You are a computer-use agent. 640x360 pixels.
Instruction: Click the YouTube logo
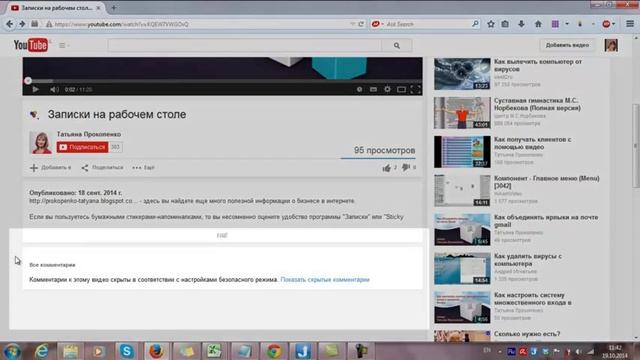click(31, 45)
